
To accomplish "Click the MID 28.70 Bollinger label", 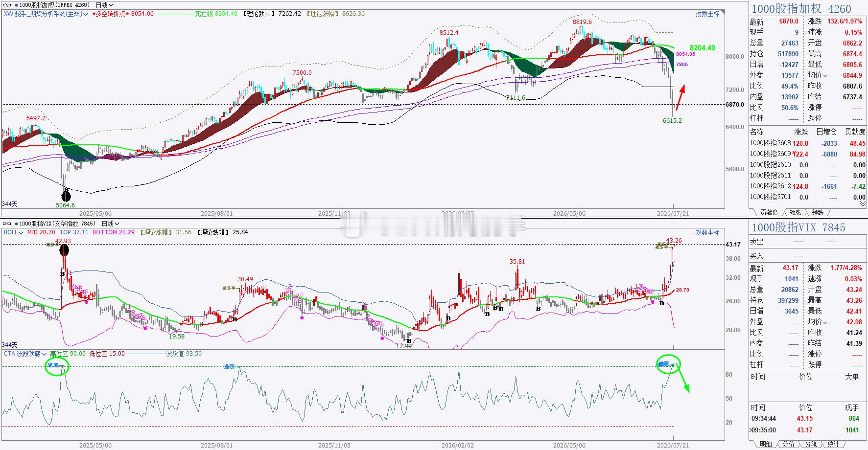I will (41, 233).
